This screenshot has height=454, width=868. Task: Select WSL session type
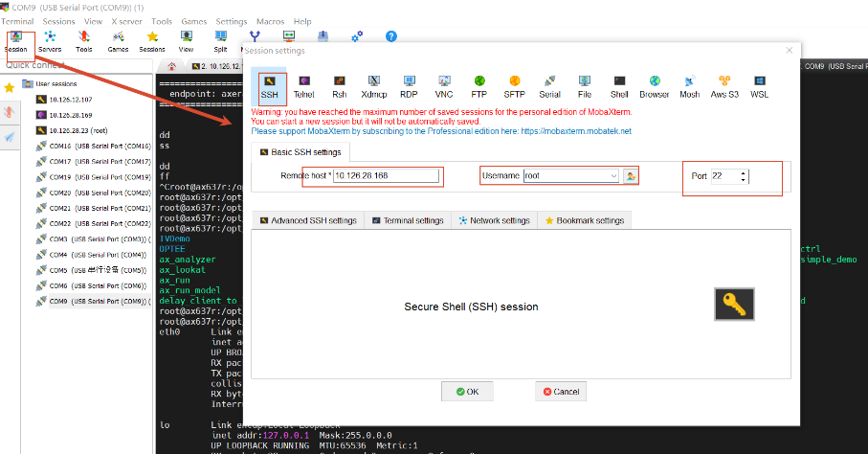pos(760,87)
